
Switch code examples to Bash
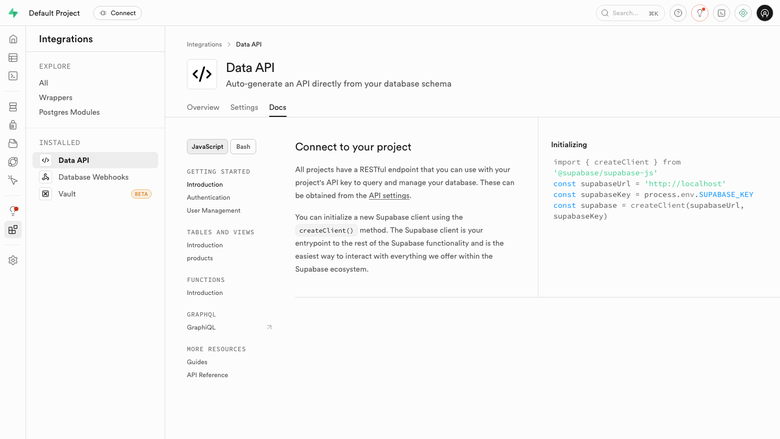[243, 147]
